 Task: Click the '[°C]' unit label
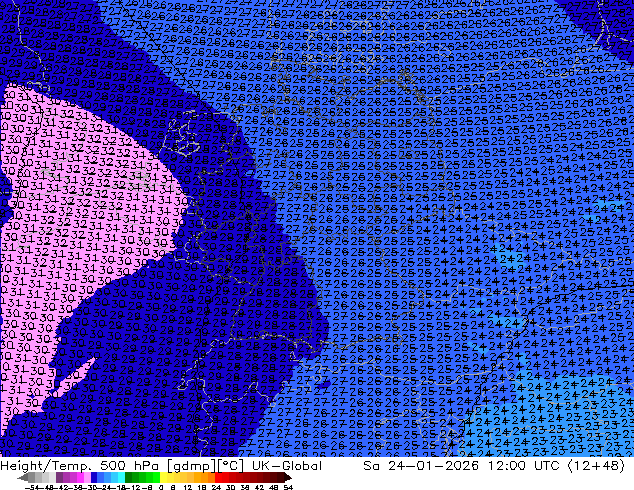(x=230, y=466)
